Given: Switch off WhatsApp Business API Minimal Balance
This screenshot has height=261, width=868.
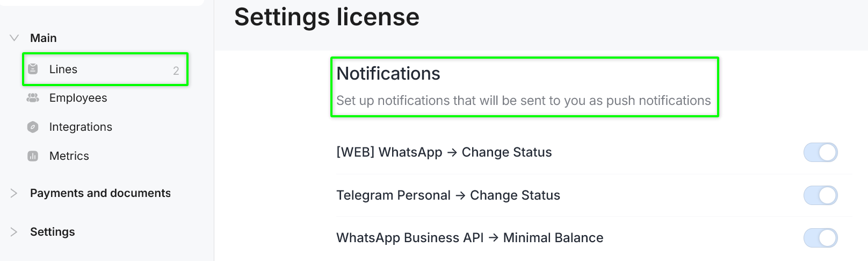Looking at the screenshot, I should pyautogui.click(x=820, y=238).
